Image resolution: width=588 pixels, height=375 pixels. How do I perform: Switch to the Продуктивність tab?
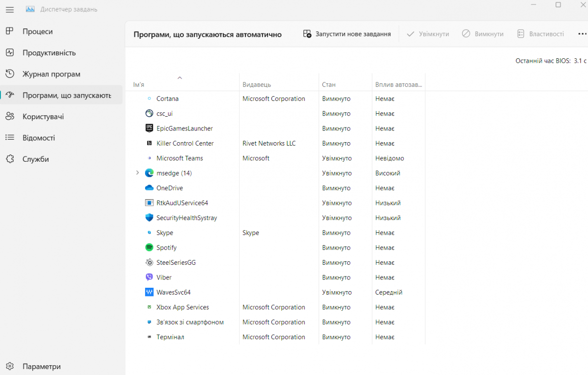pyautogui.click(x=49, y=53)
